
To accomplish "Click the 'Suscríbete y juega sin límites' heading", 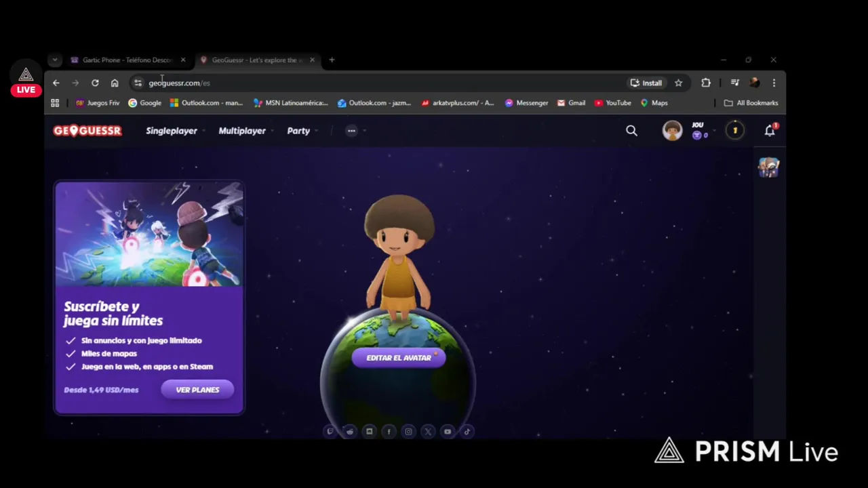I will pos(113,314).
